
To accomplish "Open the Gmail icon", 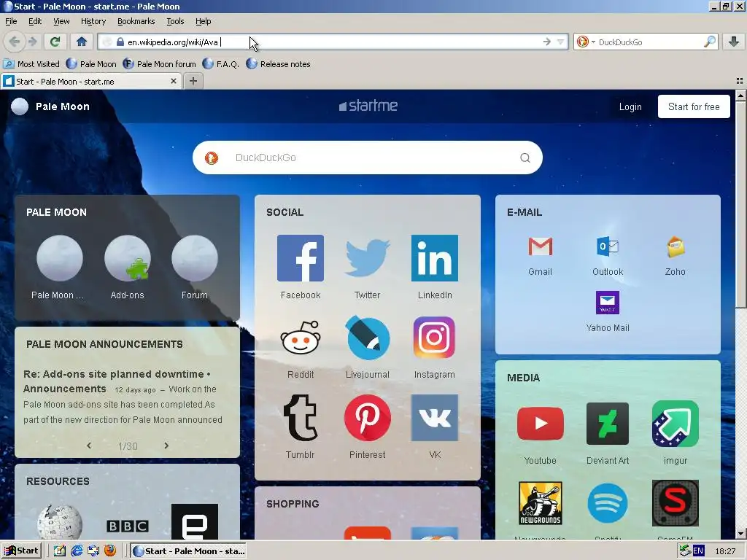I will tap(541, 246).
